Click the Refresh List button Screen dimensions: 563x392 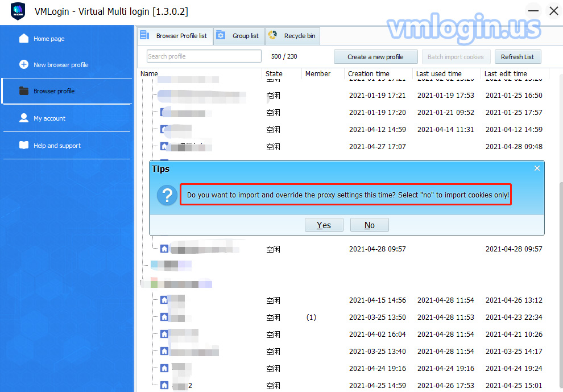point(517,57)
